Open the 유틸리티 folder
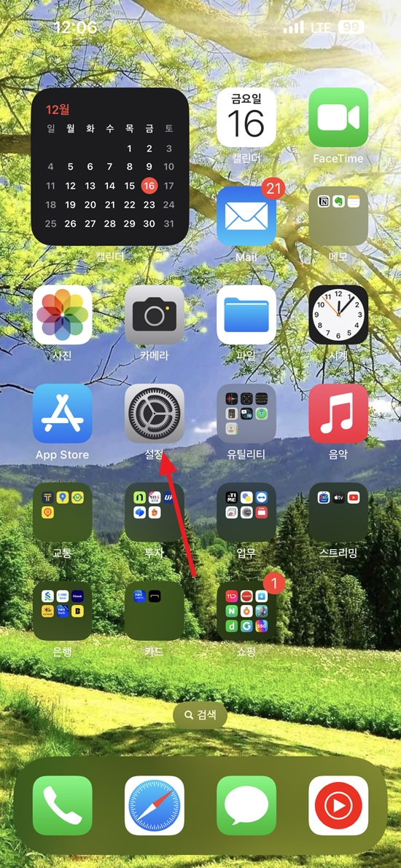This screenshot has width=401, height=868. click(x=246, y=414)
